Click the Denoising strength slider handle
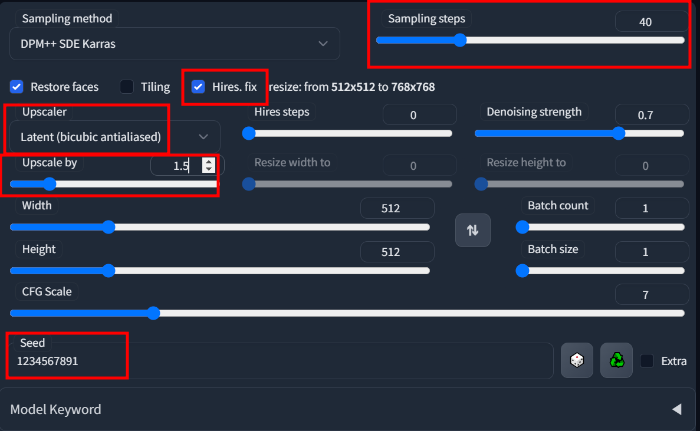This screenshot has height=431, width=700. [618, 133]
